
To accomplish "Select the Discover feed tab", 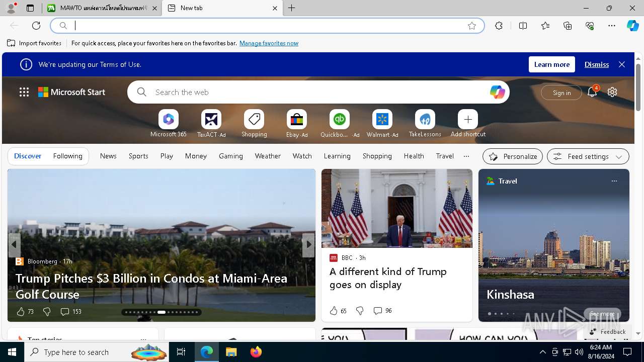I will point(28,156).
